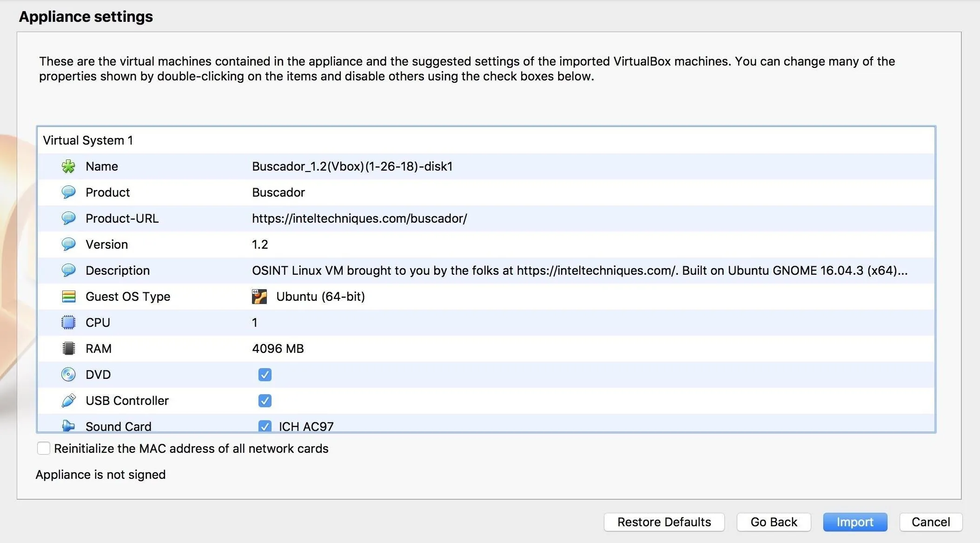Click the Guest OS Type label
Viewport: 980px width, 543px height.
[x=128, y=297]
